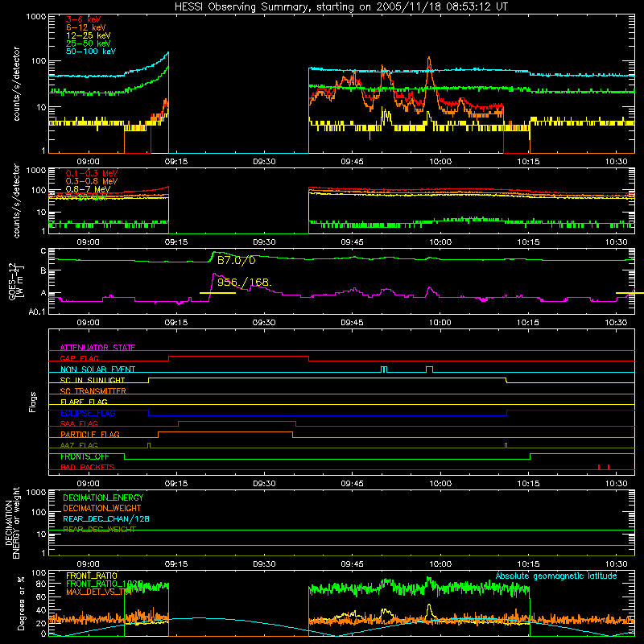Select the ATTENUATOR_STATE flag label
The width and height of the screenshot is (644, 644).
[97, 348]
